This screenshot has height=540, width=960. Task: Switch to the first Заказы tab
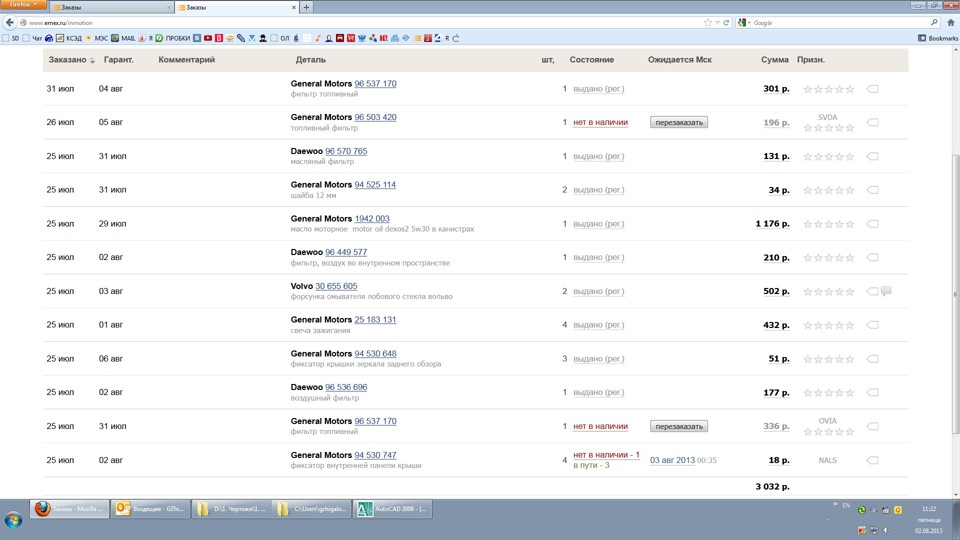coord(110,7)
